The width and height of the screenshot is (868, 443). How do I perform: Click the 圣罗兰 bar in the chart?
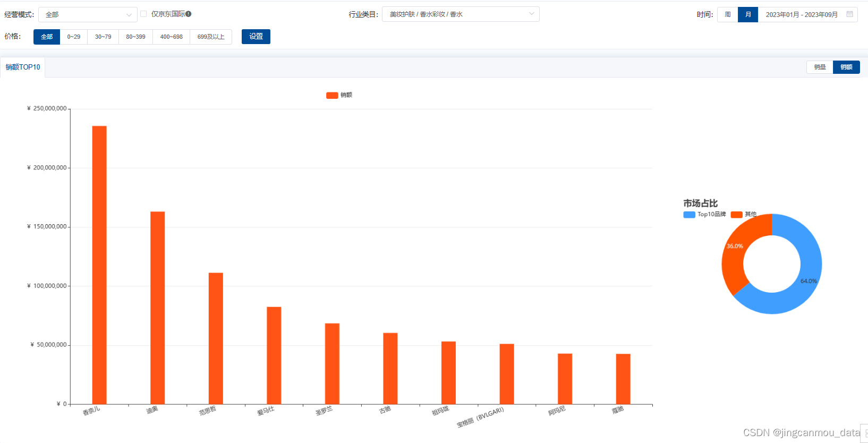click(x=332, y=364)
